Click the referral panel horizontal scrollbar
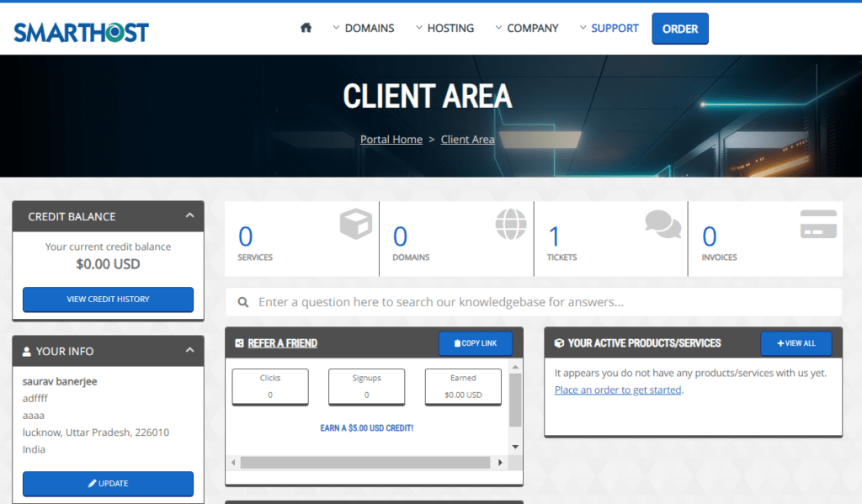862x504 pixels. (364, 463)
